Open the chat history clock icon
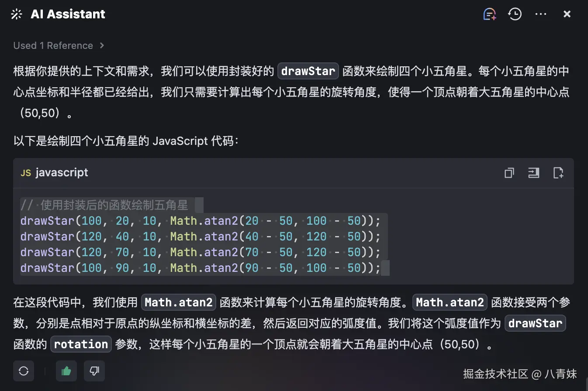This screenshot has height=391, width=588. [x=515, y=14]
